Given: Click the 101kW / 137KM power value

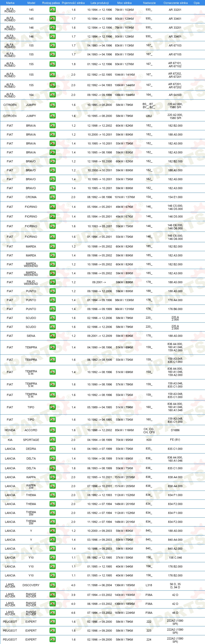Looking at the screenshot, I should [x=125, y=197].
